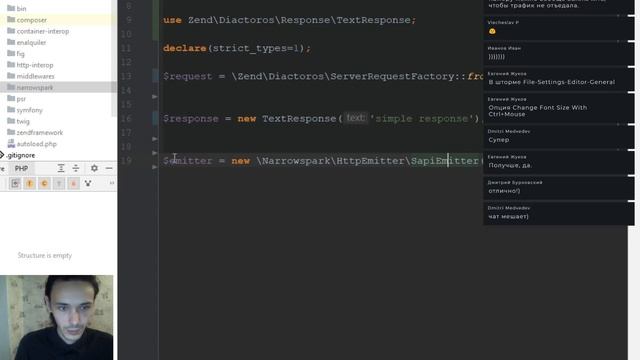Click chat message '))))))'
Image resolution: width=640 pixels, height=360 pixels.
[x=497, y=57]
